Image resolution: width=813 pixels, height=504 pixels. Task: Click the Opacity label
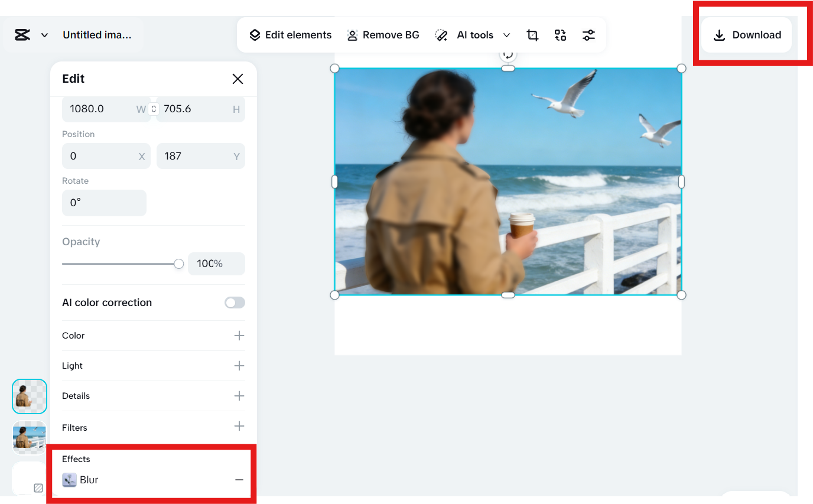coord(81,242)
